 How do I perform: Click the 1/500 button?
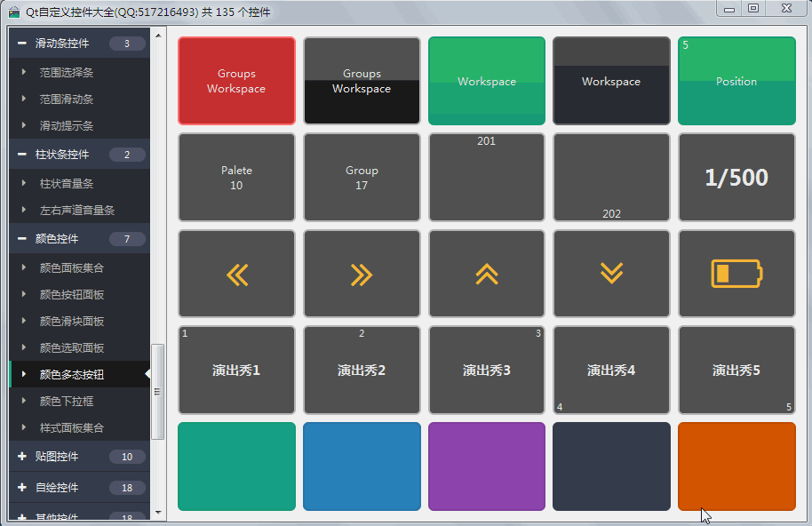click(736, 177)
